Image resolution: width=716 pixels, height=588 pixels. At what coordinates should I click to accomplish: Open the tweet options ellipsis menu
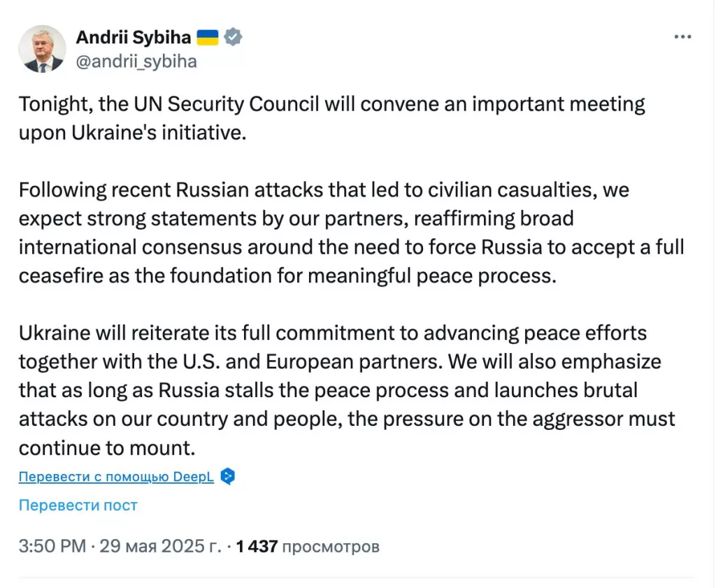(682, 37)
